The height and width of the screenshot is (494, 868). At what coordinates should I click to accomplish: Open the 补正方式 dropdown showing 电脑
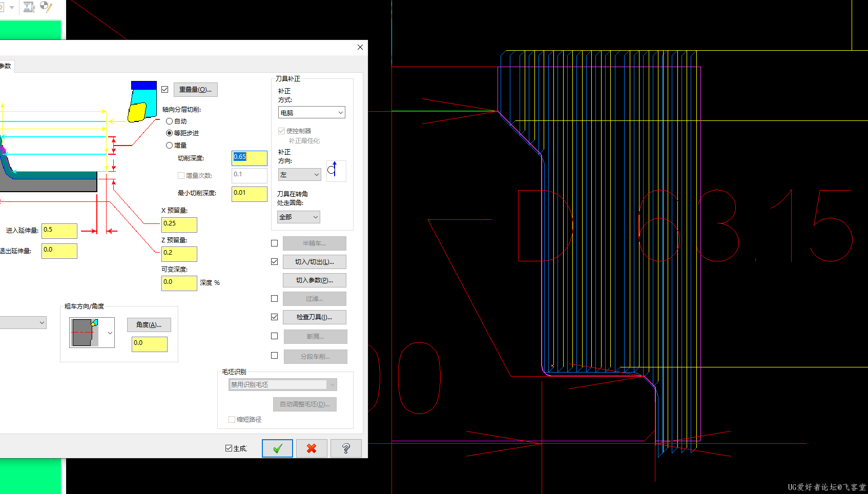pyautogui.click(x=312, y=112)
